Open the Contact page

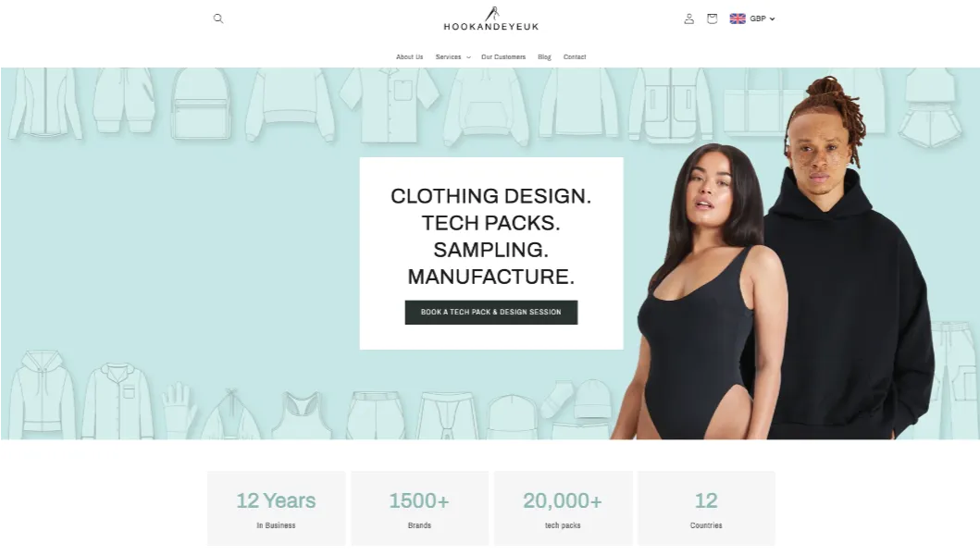point(575,56)
